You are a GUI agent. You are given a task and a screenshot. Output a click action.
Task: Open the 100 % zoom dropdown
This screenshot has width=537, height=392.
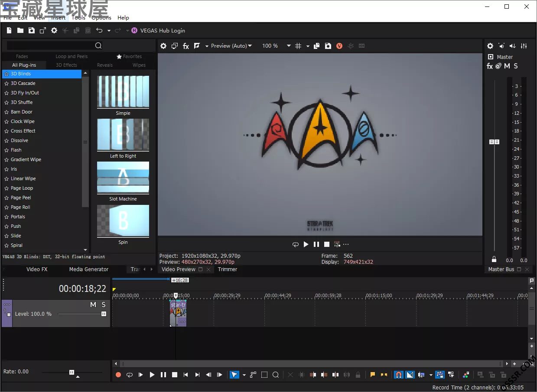click(x=277, y=46)
